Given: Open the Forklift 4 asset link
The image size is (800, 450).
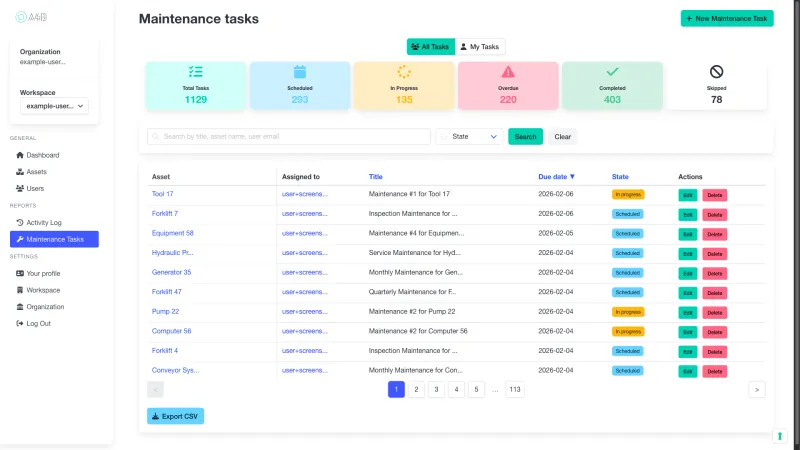Looking at the screenshot, I should click(164, 351).
